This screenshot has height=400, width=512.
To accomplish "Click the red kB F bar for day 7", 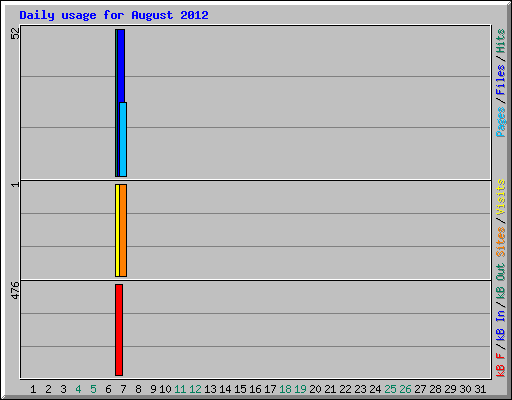I will [119, 330].
